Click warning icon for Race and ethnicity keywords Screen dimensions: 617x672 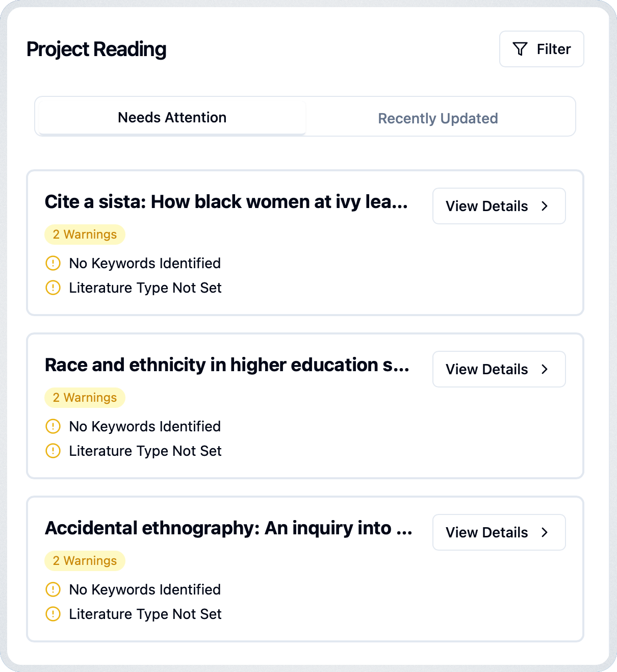[53, 426]
